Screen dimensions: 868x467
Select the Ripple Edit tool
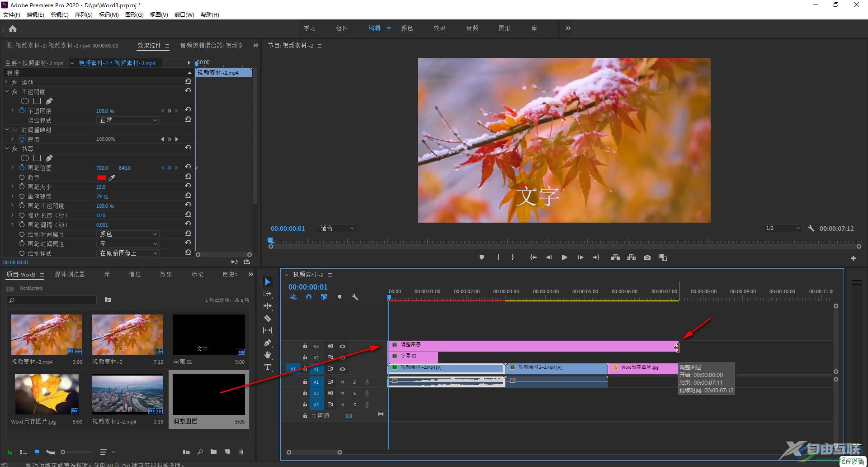[268, 306]
